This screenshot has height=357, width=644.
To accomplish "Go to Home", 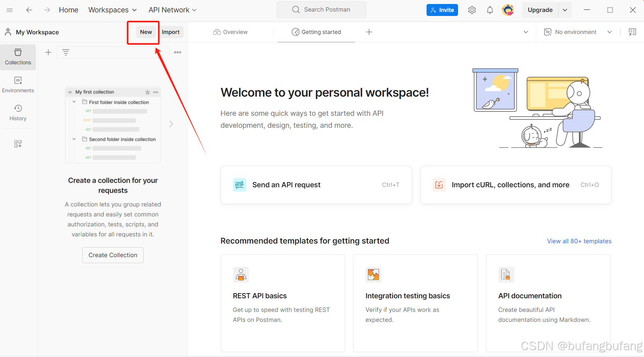I will [69, 10].
